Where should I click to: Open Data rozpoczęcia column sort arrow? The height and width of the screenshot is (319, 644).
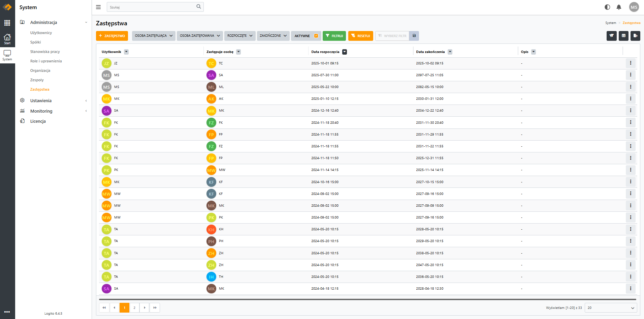345,52
